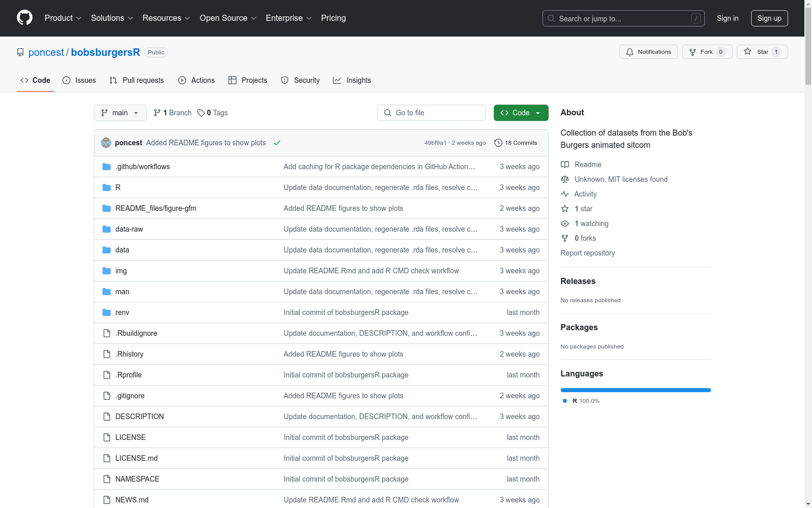Click the license scale icon in About
Viewport: 812px width, 508px height.
pyautogui.click(x=565, y=179)
